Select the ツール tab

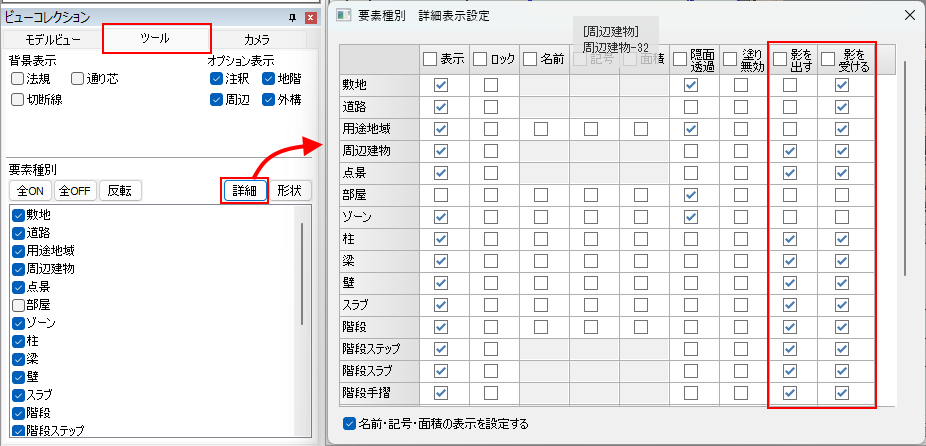point(158,39)
